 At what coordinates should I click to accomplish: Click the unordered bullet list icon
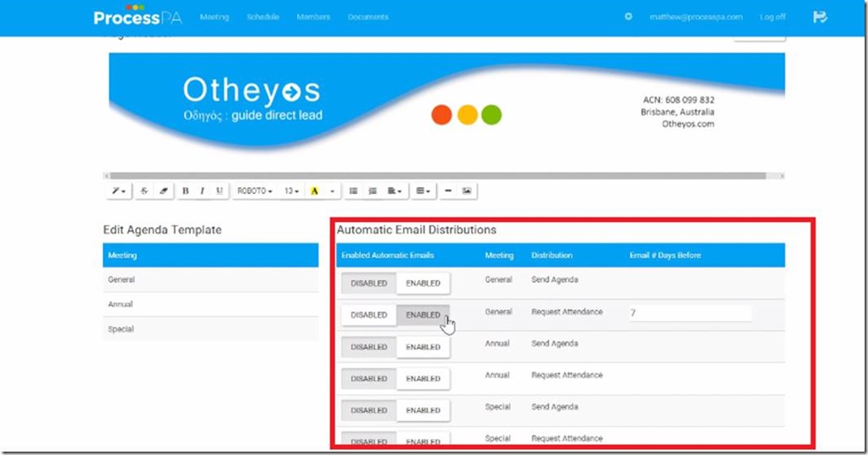coord(354,192)
